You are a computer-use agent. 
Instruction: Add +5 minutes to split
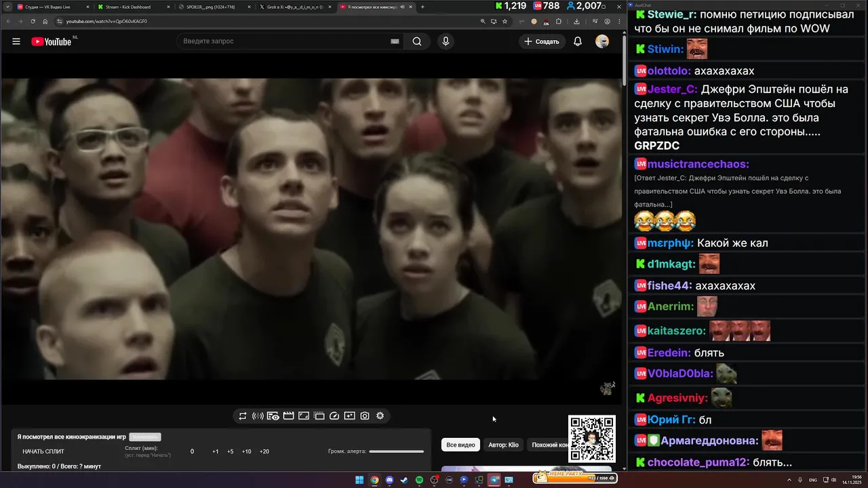(231, 451)
